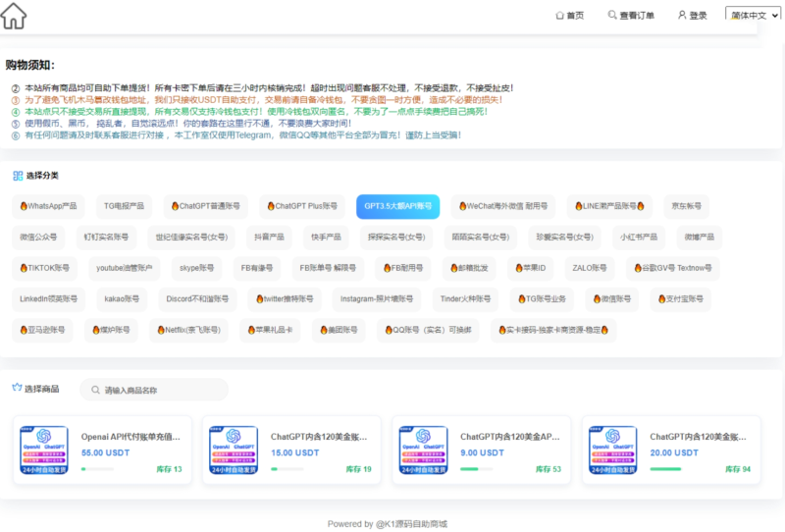Select 邮箱批发 category
The image size is (785, 532).
[x=469, y=269]
